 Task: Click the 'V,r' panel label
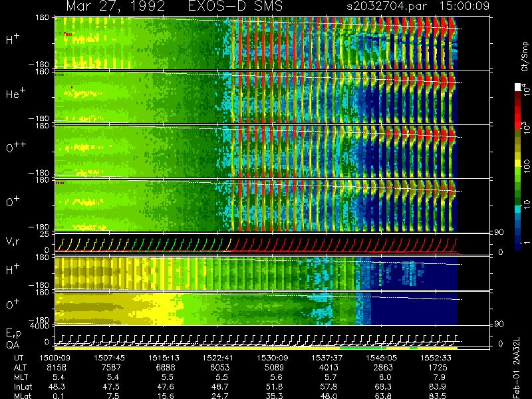click(13, 241)
